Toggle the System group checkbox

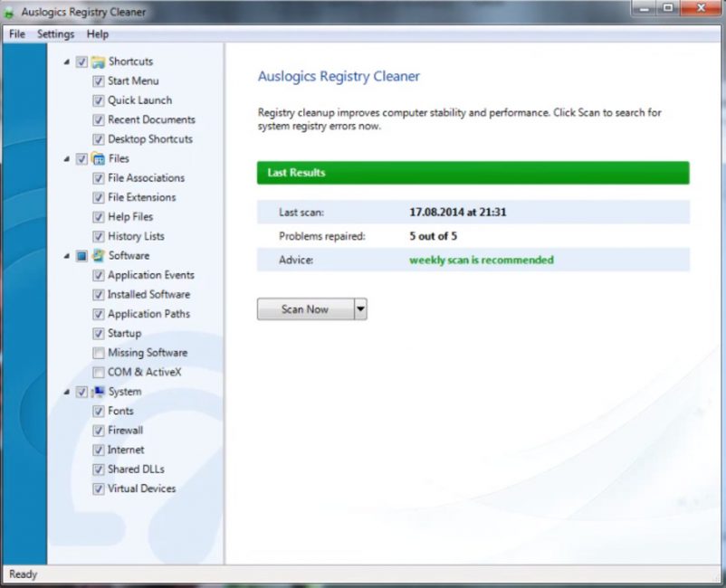(x=81, y=393)
